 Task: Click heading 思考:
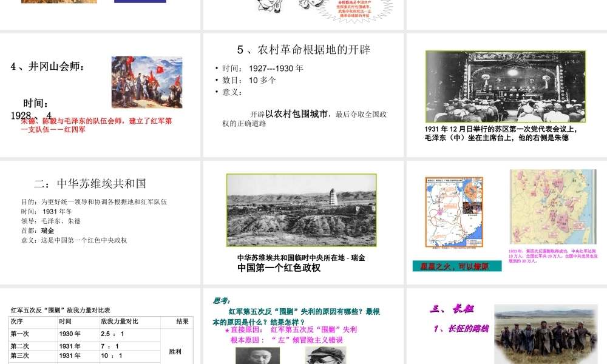[222, 301]
